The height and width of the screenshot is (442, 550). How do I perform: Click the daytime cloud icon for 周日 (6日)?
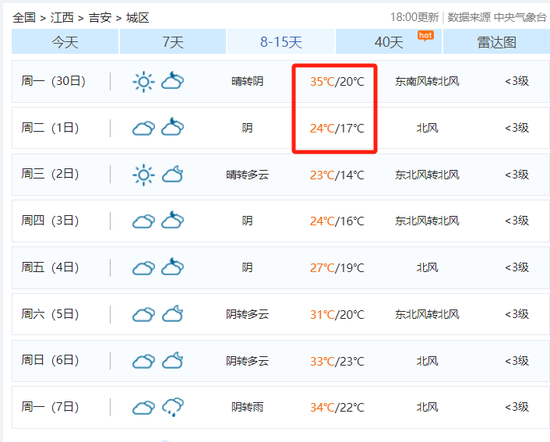[143, 361]
